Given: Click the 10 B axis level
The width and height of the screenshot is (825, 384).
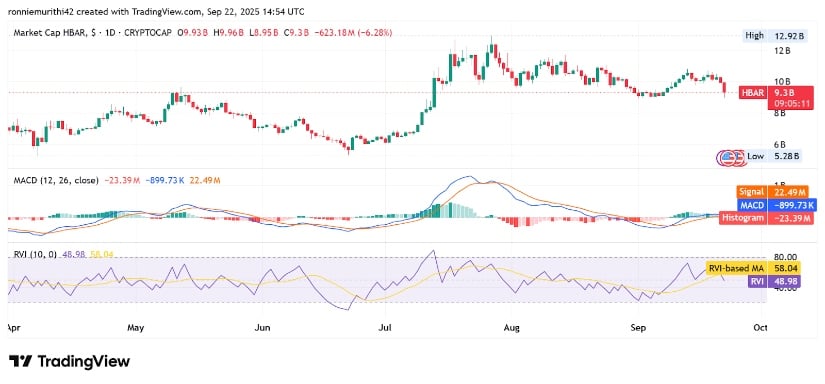Looking at the screenshot, I should click(x=783, y=82).
